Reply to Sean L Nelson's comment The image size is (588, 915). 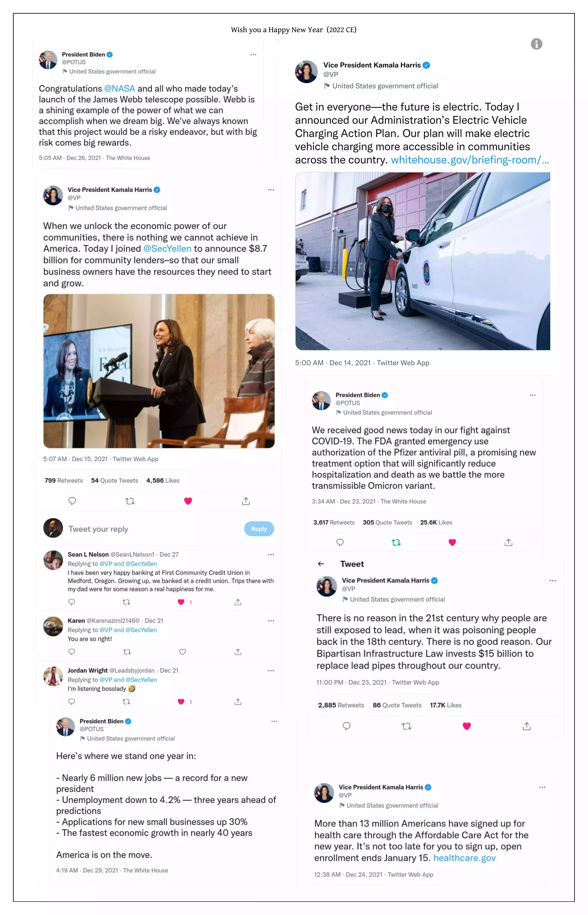pyautogui.click(x=71, y=602)
